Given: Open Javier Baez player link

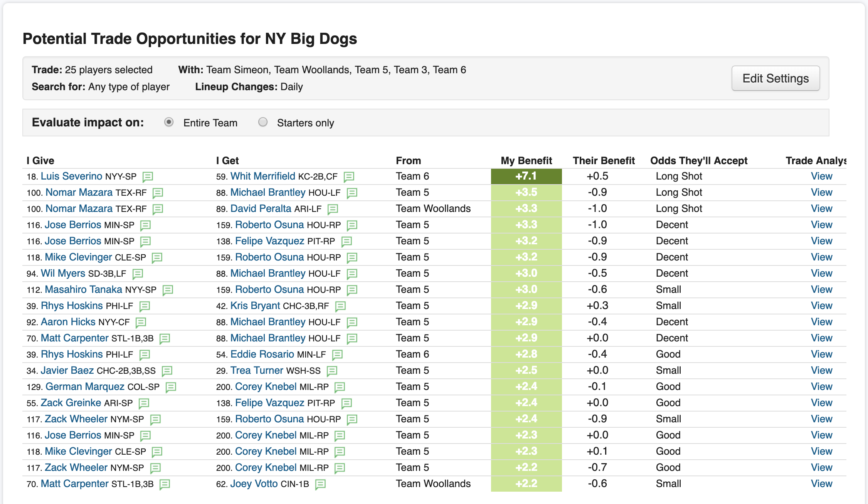Looking at the screenshot, I should 67,370.
